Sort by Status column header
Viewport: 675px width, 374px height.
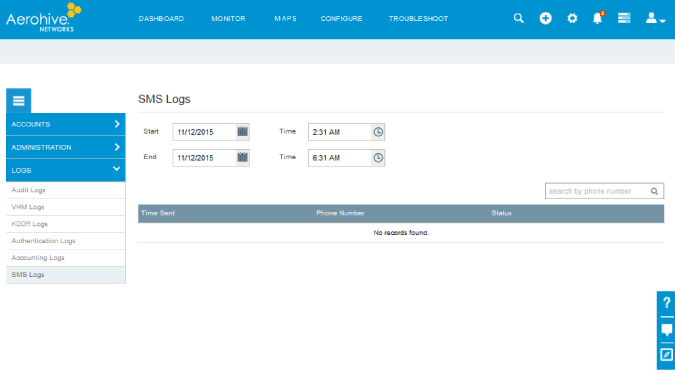(501, 213)
